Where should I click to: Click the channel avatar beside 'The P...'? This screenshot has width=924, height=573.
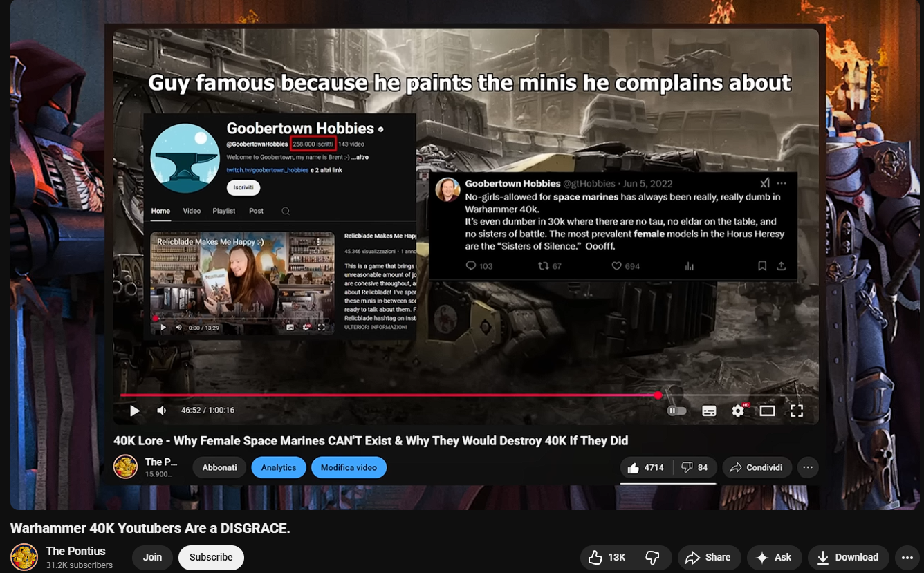(x=125, y=467)
